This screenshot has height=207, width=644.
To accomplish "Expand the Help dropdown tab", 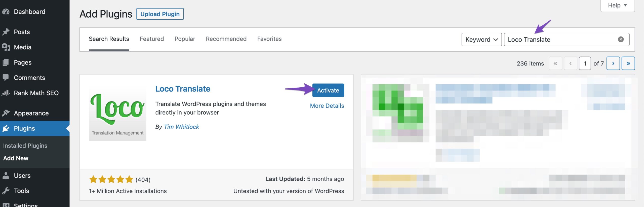I will pos(618,6).
